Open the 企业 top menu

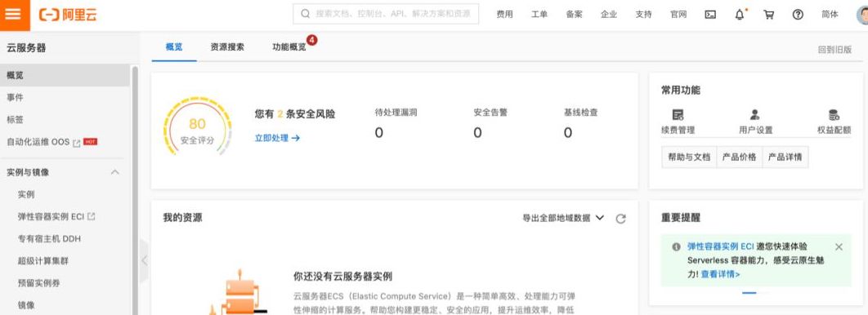coord(608,15)
